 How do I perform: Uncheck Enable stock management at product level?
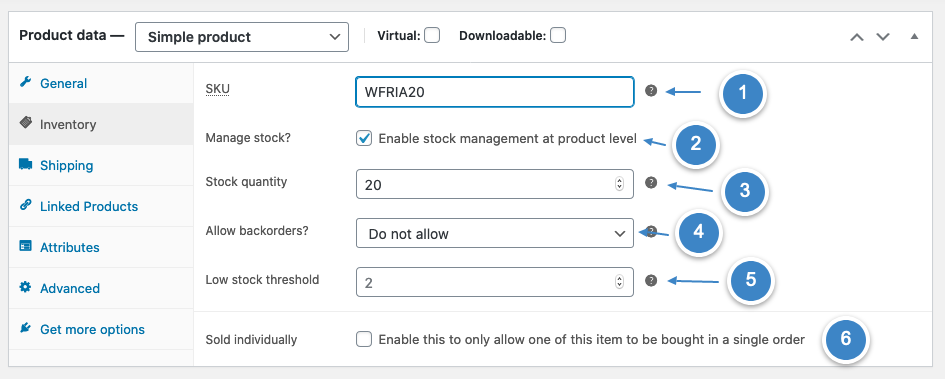(364, 139)
